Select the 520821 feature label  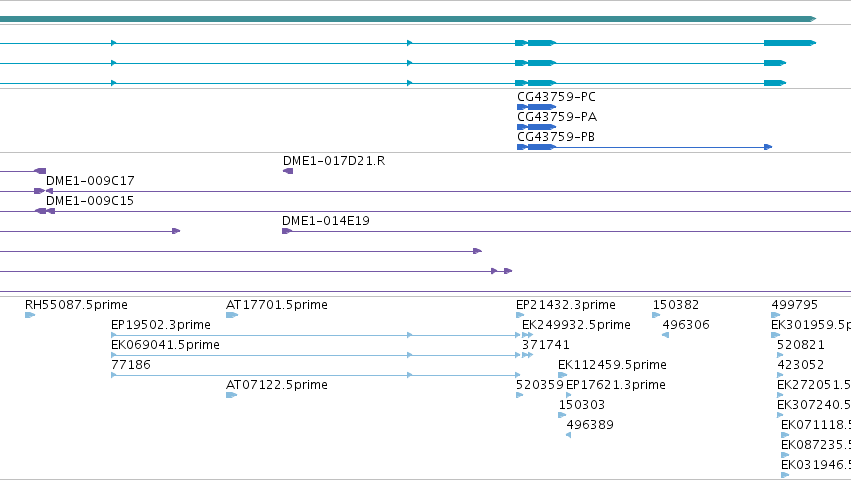click(x=801, y=345)
